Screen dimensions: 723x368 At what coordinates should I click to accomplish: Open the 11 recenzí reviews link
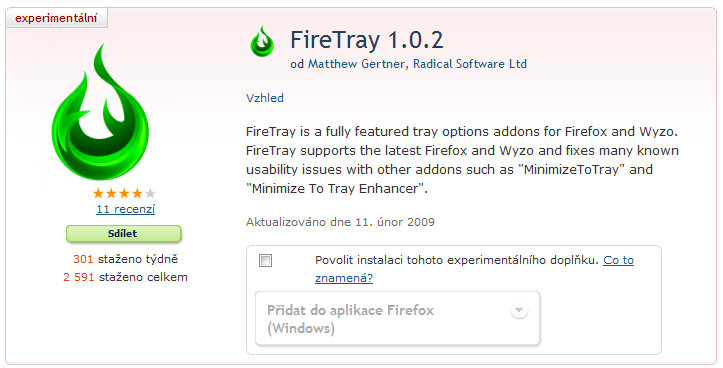125,209
